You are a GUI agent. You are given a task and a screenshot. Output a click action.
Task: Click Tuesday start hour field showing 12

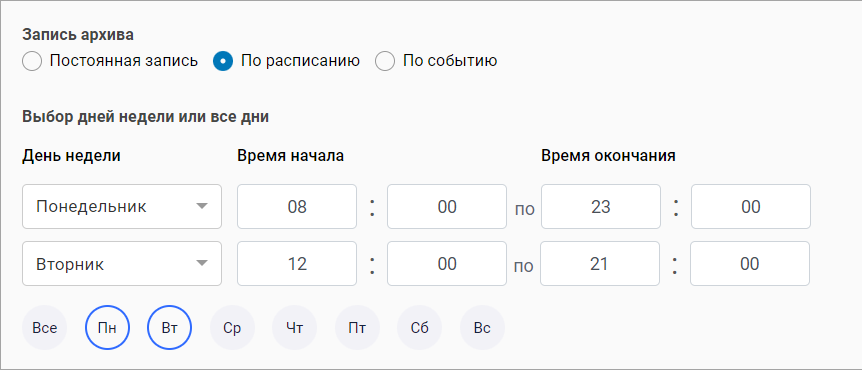297,264
